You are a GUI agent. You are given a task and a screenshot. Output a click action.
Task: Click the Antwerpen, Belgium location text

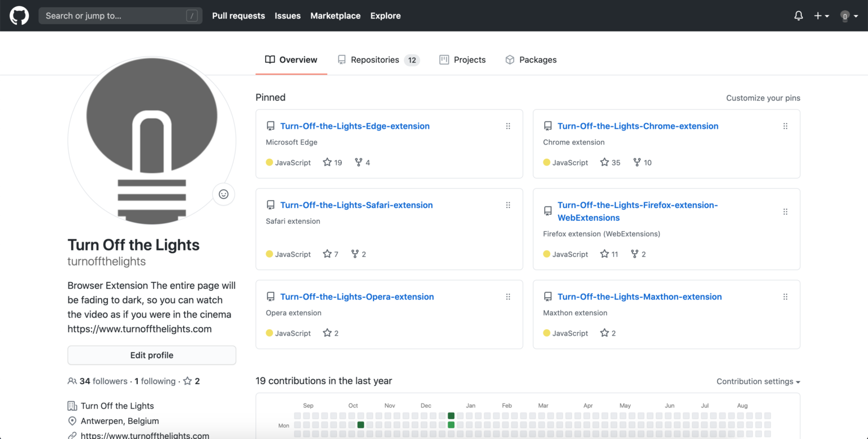(120, 421)
